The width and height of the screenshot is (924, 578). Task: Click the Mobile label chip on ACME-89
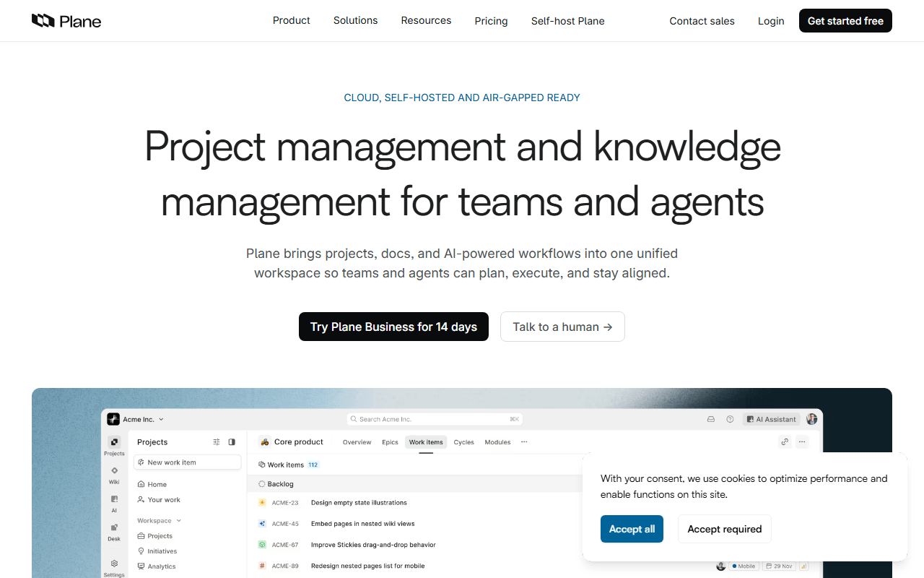tap(744, 566)
